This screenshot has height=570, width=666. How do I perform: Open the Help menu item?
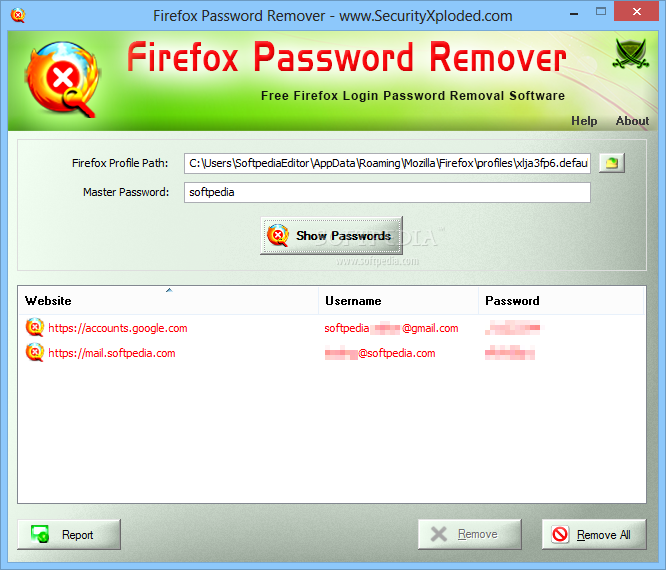click(x=584, y=121)
